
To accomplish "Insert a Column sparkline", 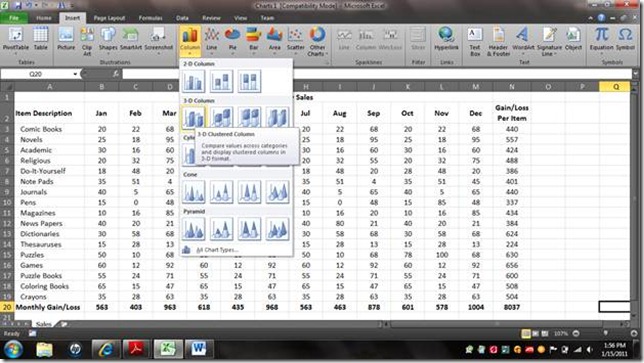I will [x=366, y=39].
